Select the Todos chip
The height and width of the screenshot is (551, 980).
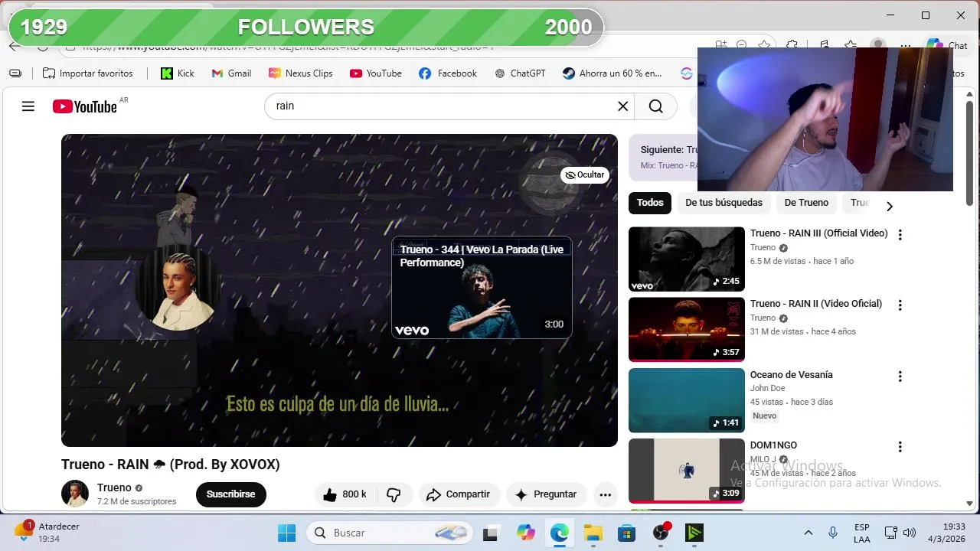coord(650,203)
